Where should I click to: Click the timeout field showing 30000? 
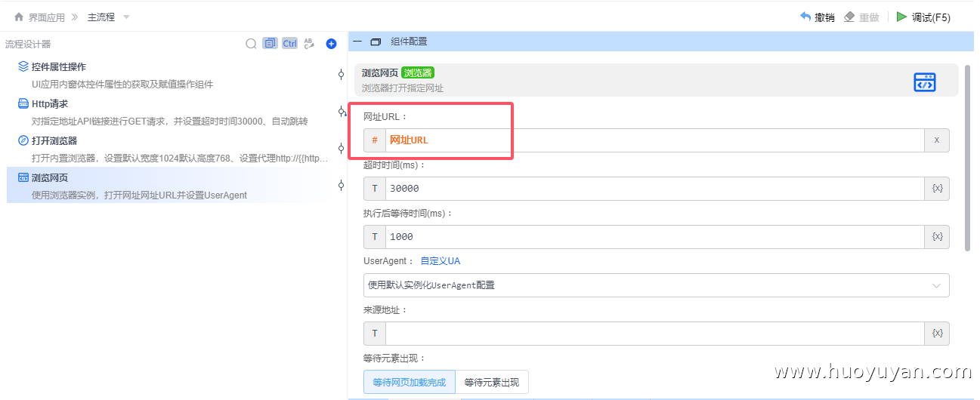point(655,189)
